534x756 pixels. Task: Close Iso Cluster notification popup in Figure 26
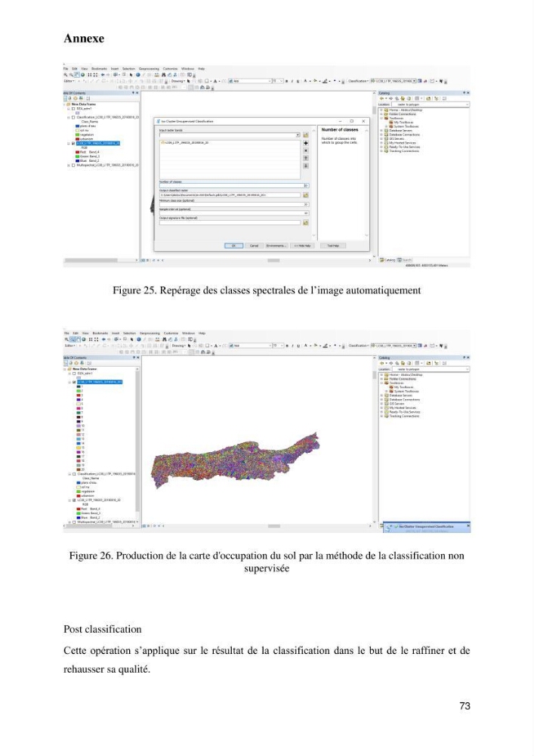point(468,525)
